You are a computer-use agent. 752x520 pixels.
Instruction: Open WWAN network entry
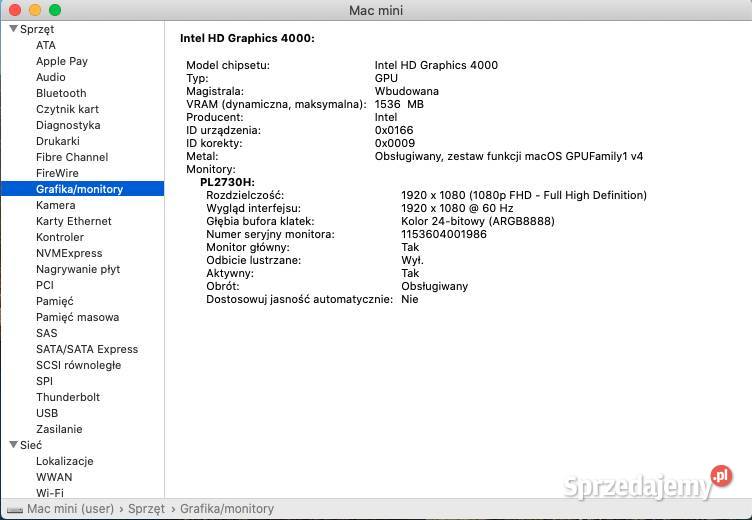coord(54,477)
